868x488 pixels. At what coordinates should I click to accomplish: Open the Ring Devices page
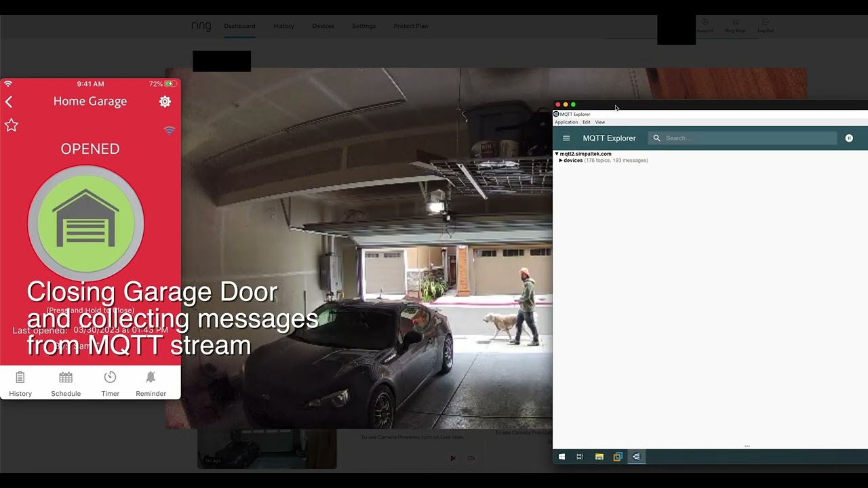323,26
